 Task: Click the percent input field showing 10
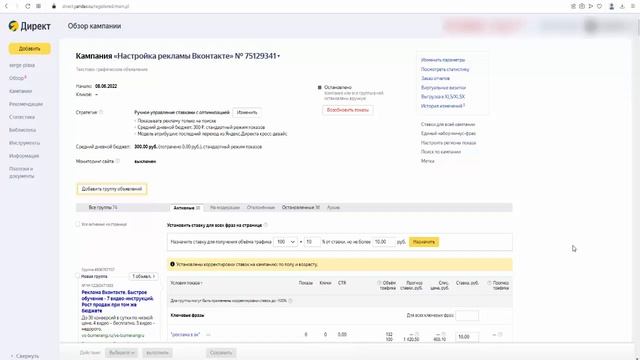tap(312, 242)
